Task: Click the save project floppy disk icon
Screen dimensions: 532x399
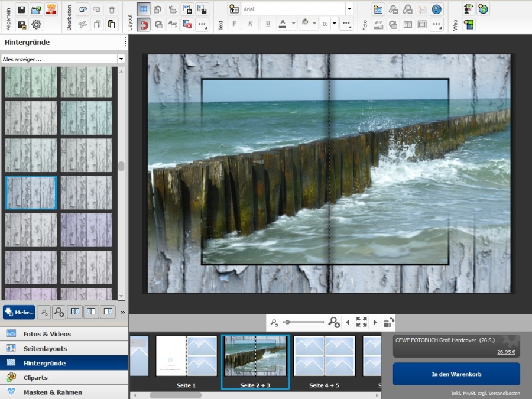Action: click(x=21, y=9)
